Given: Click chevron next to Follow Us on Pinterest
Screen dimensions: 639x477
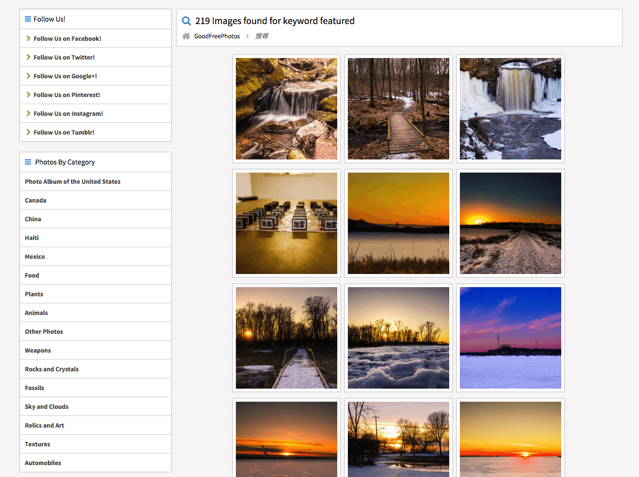Looking at the screenshot, I should pos(28,95).
